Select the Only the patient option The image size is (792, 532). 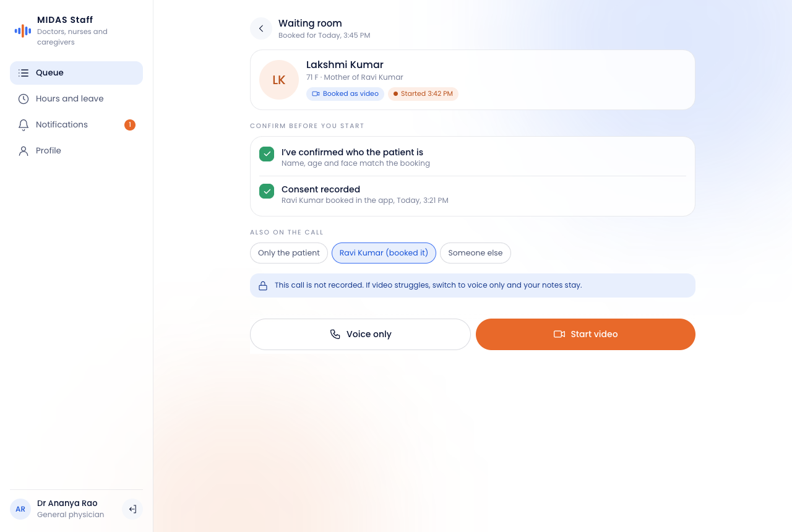289,253
